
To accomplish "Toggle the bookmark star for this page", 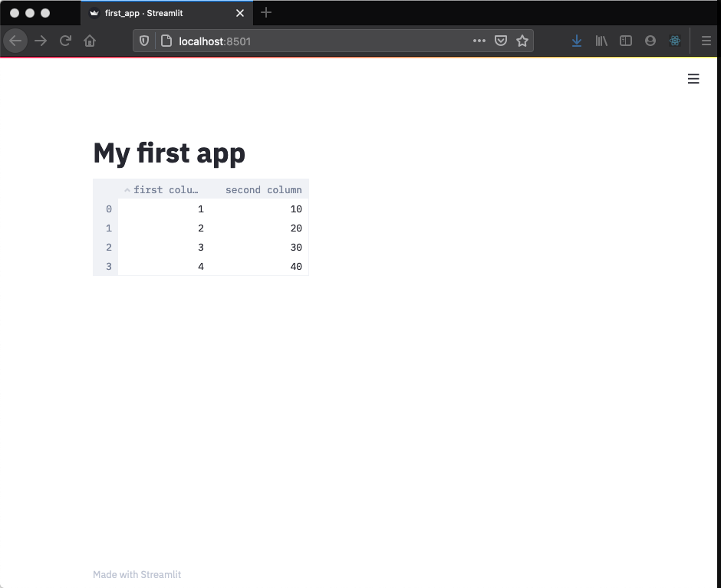I will (x=522, y=41).
